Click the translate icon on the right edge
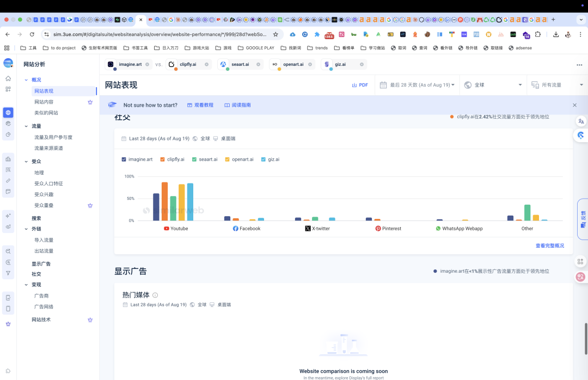Viewport: 588px width, 380px height. coord(581,121)
